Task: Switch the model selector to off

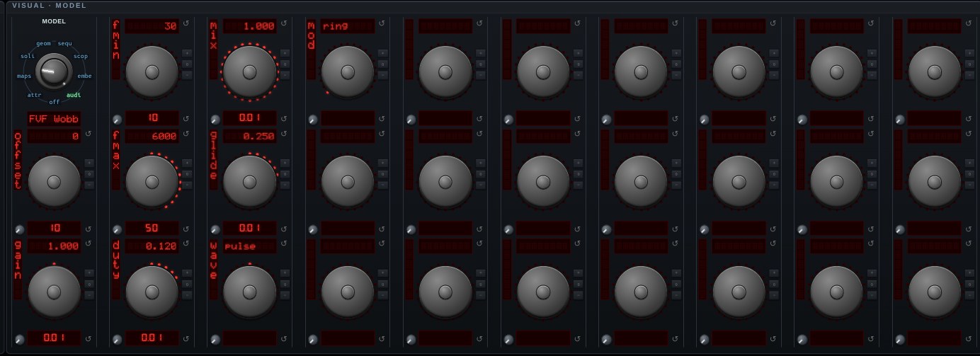Action: 55,101
